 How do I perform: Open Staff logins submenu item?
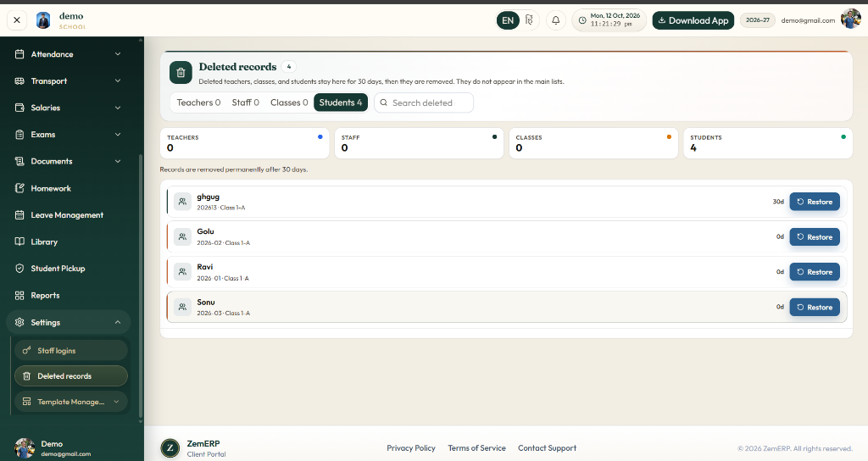pyautogui.click(x=71, y=350)
